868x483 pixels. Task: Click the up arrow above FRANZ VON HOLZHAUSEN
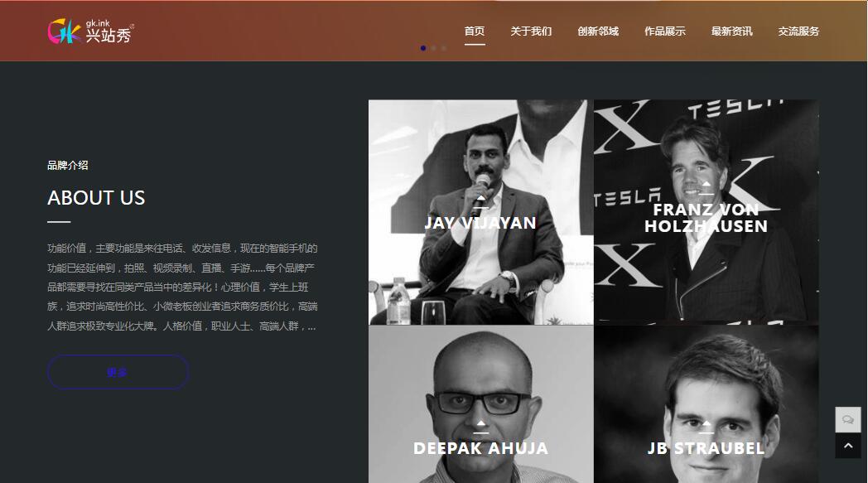[x=706, y=185]
